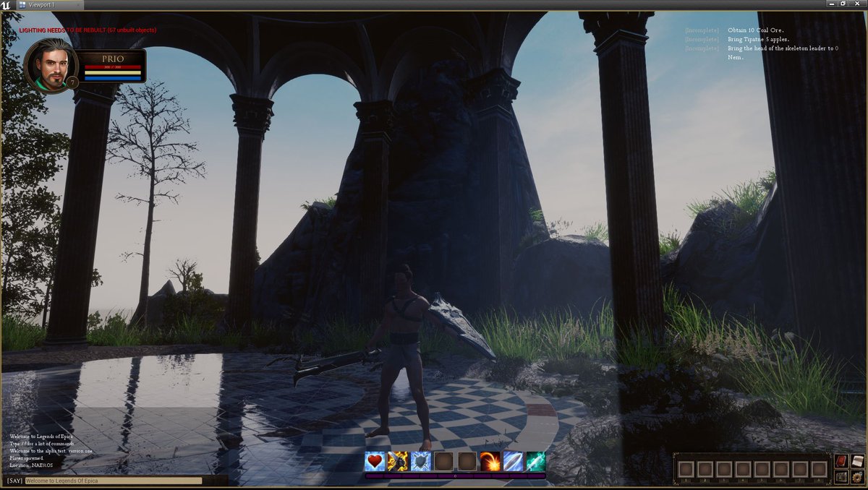Click quick item slot 6
The width and height of the screenshot is (868, 490).
pos(781,470)
